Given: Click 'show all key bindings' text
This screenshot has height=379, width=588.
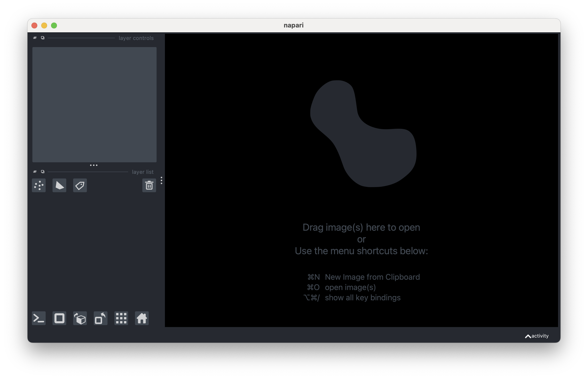Looking at the screenshot, I should click(x=363, y=298).
